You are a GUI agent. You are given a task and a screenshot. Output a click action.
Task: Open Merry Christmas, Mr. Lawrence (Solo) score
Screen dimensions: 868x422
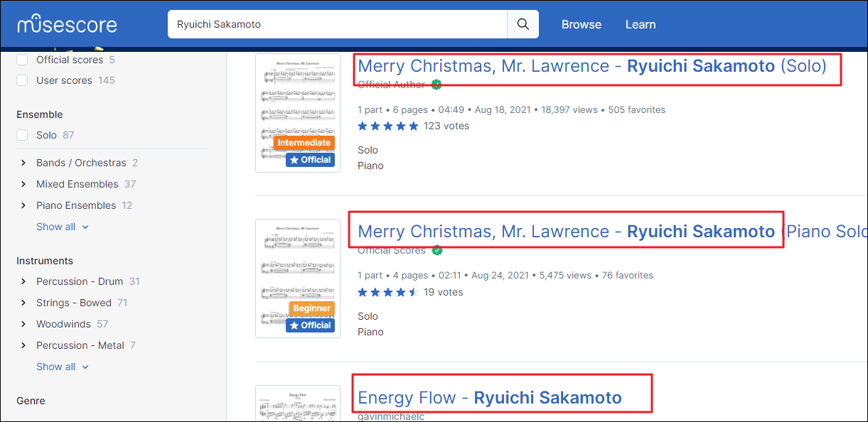[592, 66]
